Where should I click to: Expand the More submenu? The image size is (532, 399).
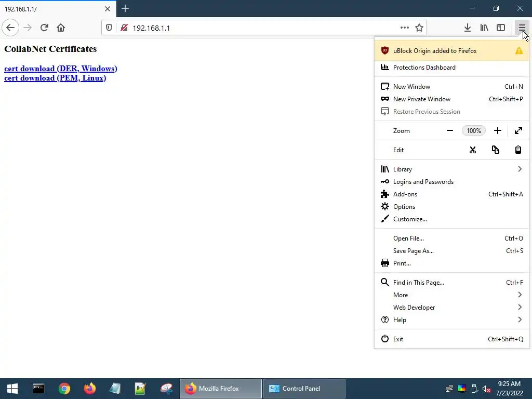(x=451, y=295)
